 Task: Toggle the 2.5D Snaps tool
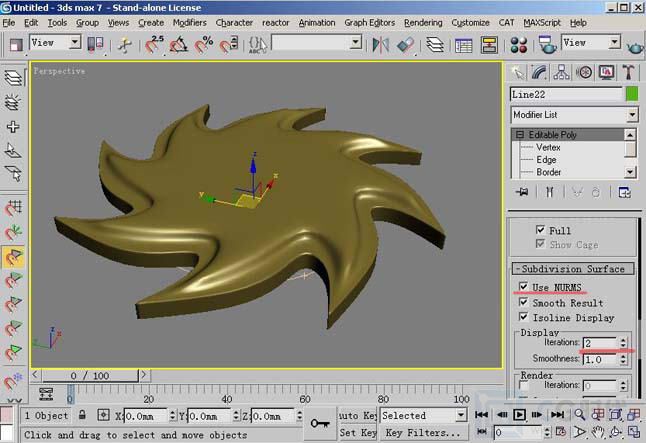[154, 45]
